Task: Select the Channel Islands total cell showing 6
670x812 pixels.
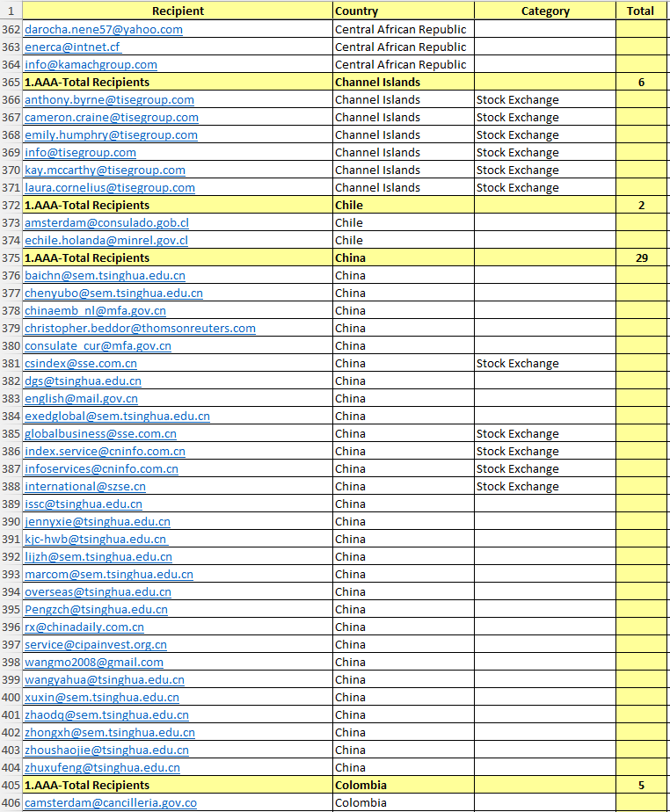Action: click(x=641, y=83)
